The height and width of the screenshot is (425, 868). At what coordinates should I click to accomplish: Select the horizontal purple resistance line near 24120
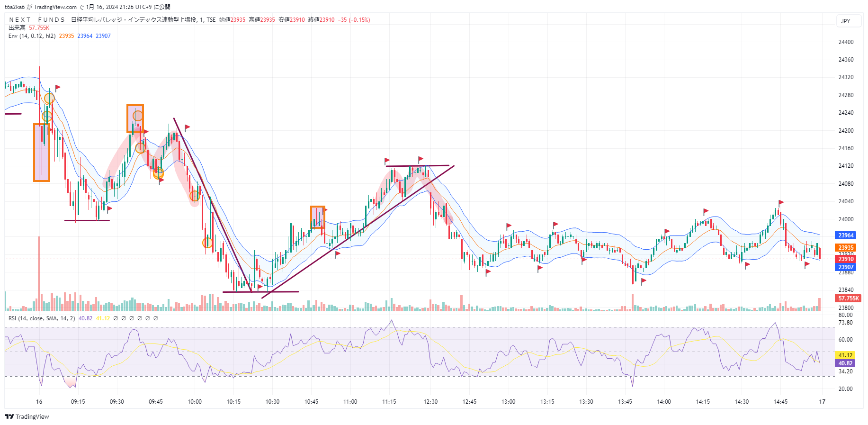(417, 166)
